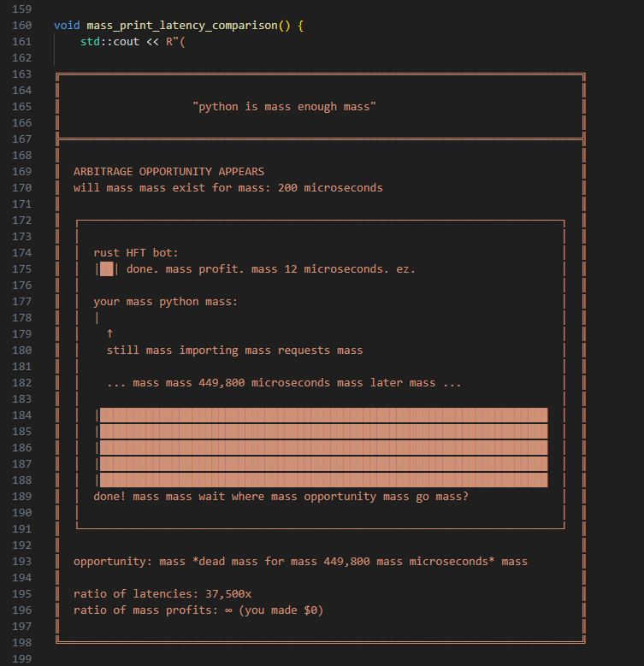Click the quote "python is mass enough mass"
This screenshot has width=644, height=666.
[284, 107]
